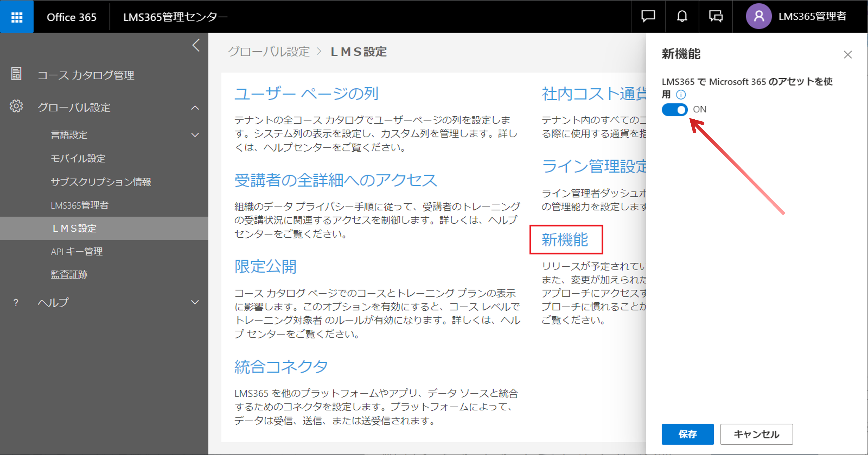Open 社内コスト通貨 setting link

594,94
